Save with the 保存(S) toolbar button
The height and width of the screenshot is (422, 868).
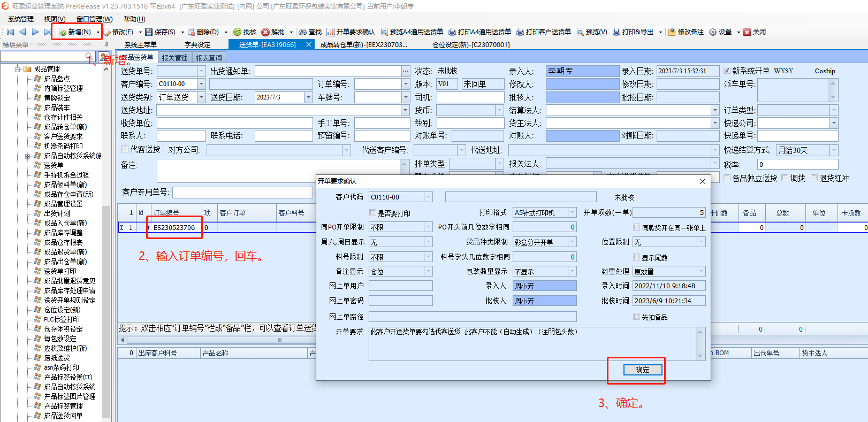[x=160, y=32]
